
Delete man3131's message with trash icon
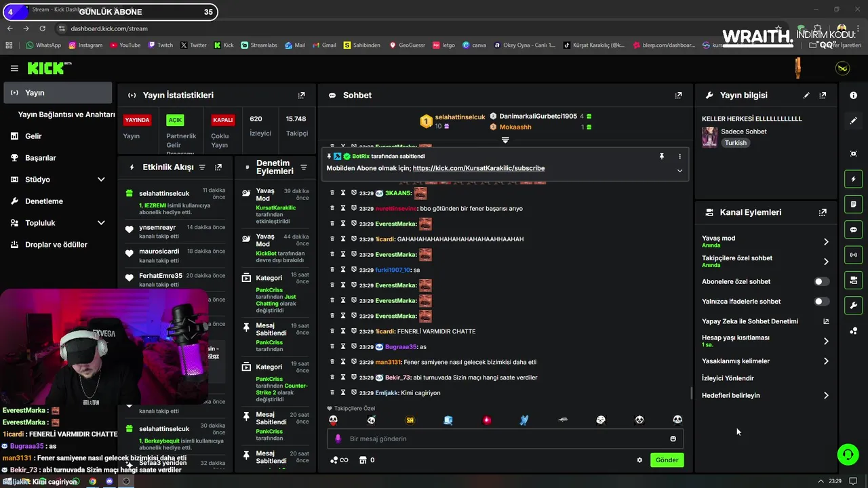click(332, 362)
